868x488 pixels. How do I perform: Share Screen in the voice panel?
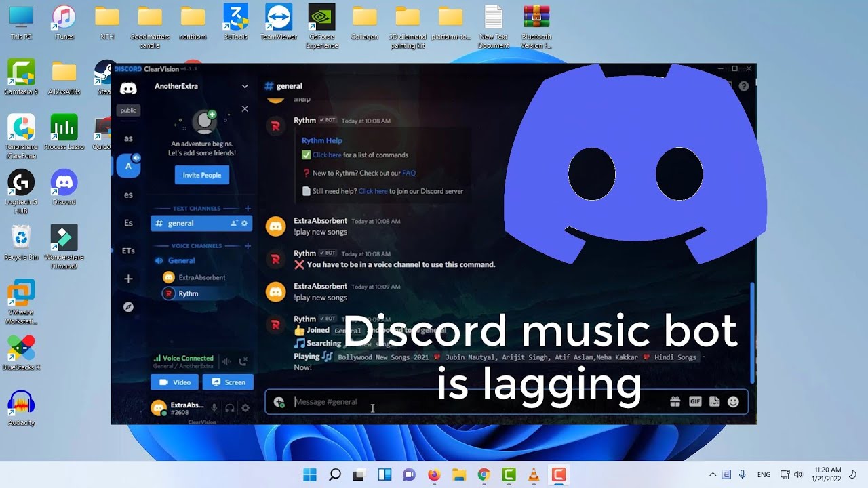(x=228, y=382)
